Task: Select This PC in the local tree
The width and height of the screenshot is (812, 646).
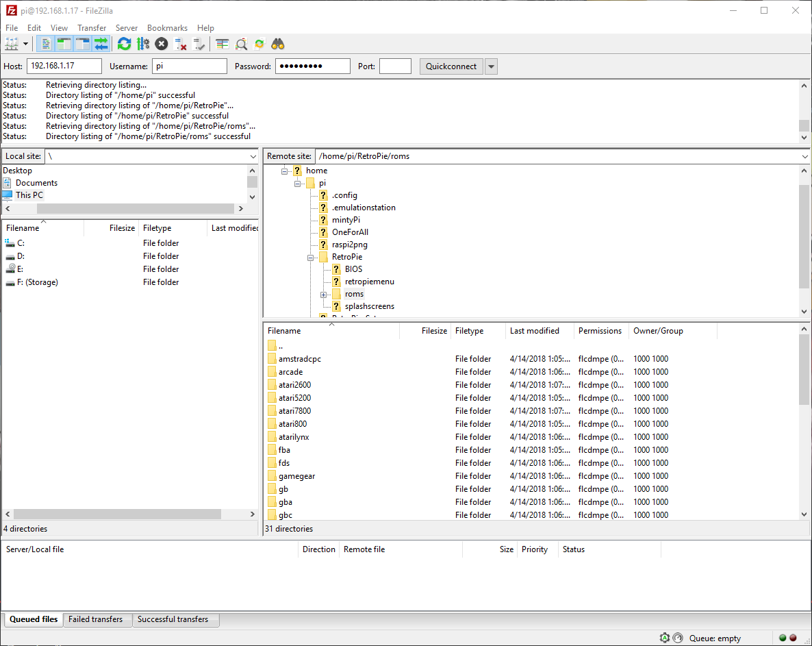Action: pyautogui.click(x=29, y=195)
